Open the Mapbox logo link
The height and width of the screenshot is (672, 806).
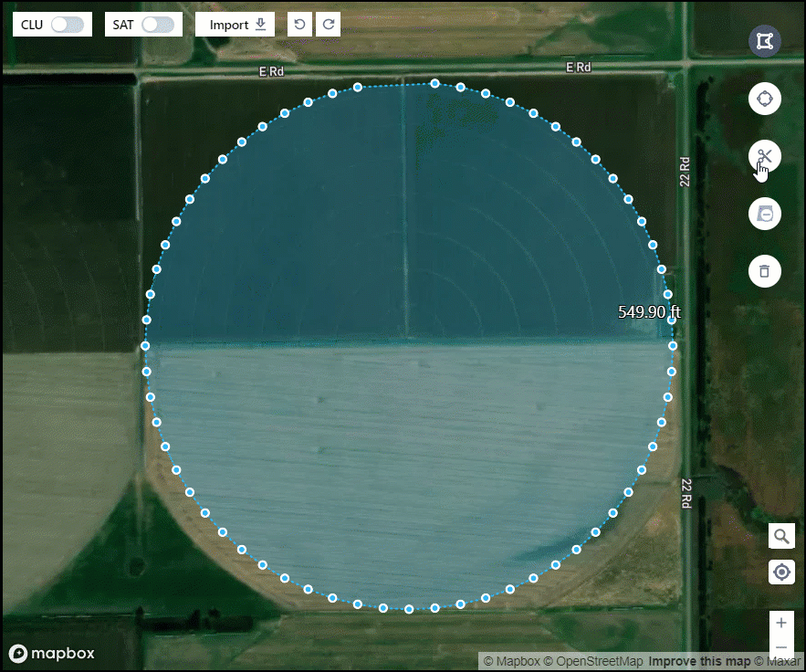pyautogui.click(x=51, y=653)
